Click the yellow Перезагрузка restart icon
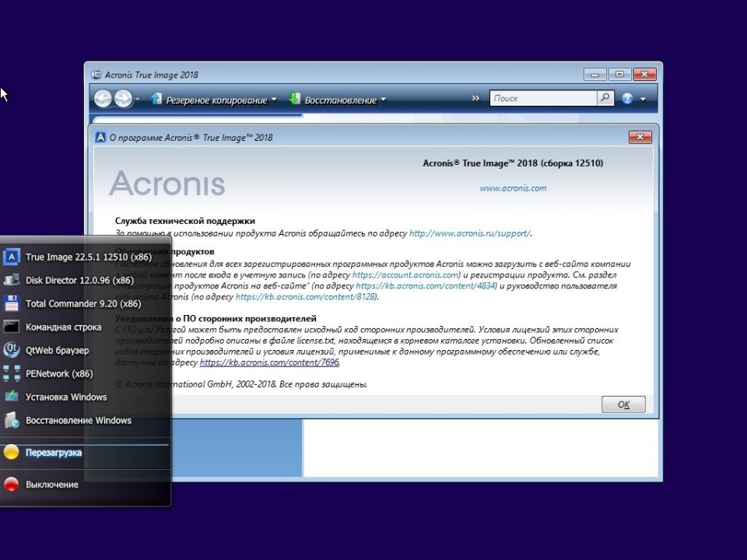The image size is (747, 560). click(x=12, y=452)
